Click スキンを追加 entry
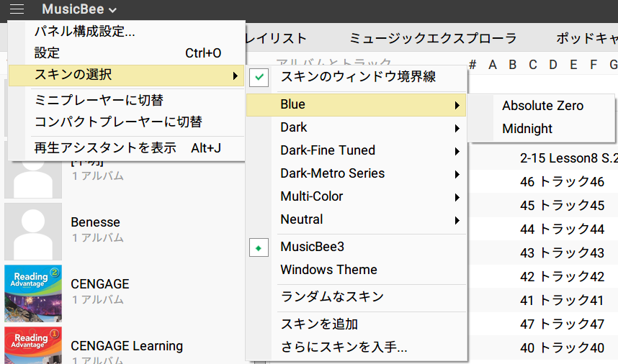 tap(357, 324)
